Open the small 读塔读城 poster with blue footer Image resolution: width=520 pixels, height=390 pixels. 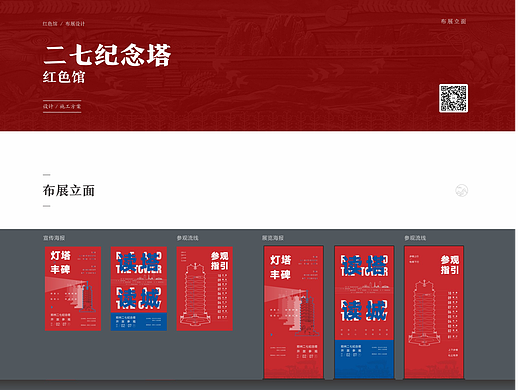click(x=139, y=289)
